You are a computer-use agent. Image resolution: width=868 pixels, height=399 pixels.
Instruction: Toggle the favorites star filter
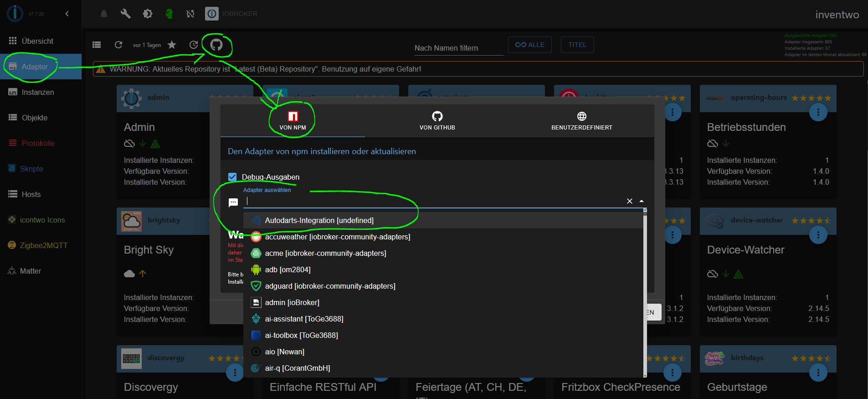point(172,45)
